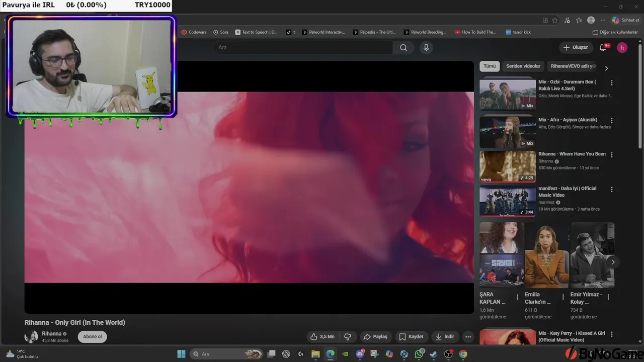Image resolution: width=644 pixels, height=362 pixels.
Task: Add page to Edge favorites star icon
Action: click(x=555, y=20)
